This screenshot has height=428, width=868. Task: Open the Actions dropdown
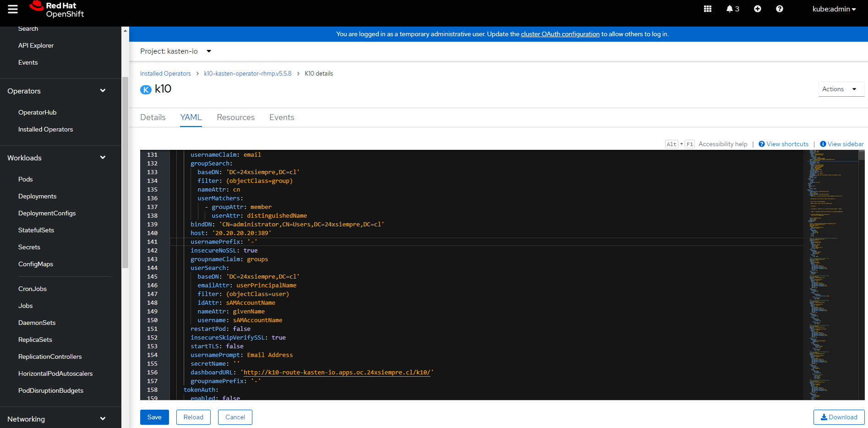841,89
